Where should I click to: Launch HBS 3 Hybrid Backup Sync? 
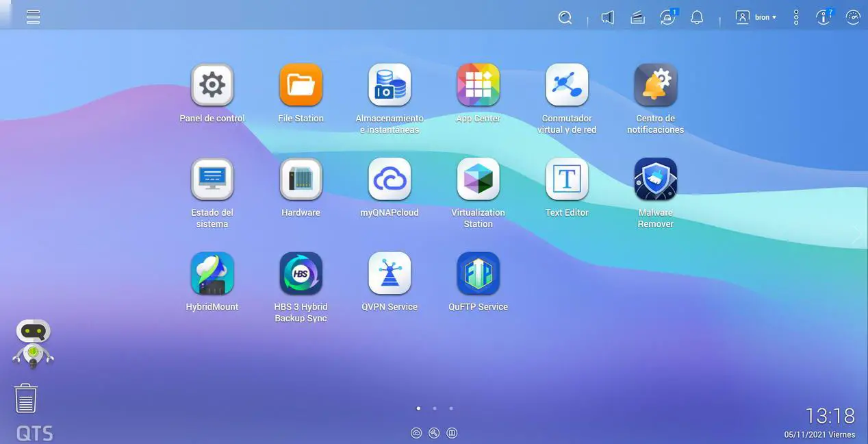[x=301, y=273]
